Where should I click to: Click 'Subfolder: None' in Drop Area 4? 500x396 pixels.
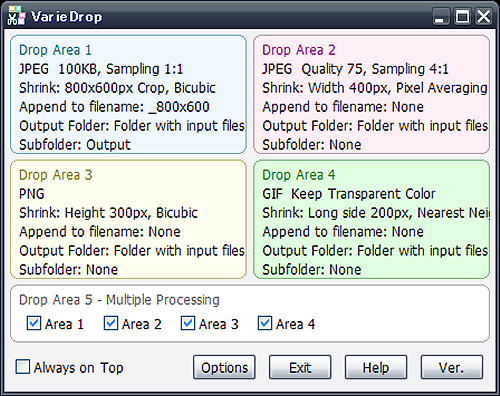point(312,270)
